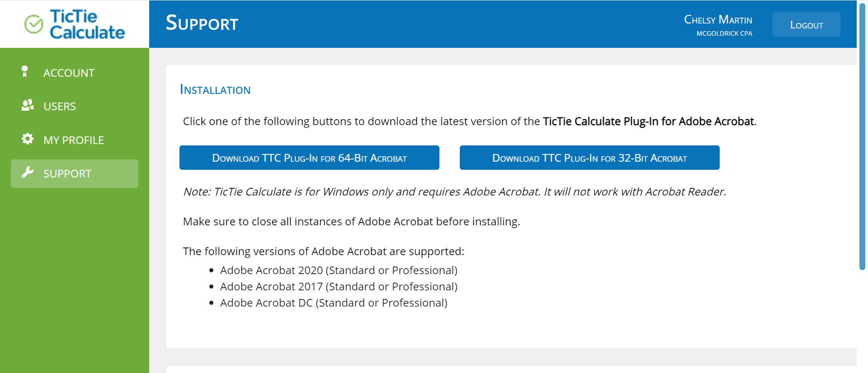Click the Installation section heading

215,89
